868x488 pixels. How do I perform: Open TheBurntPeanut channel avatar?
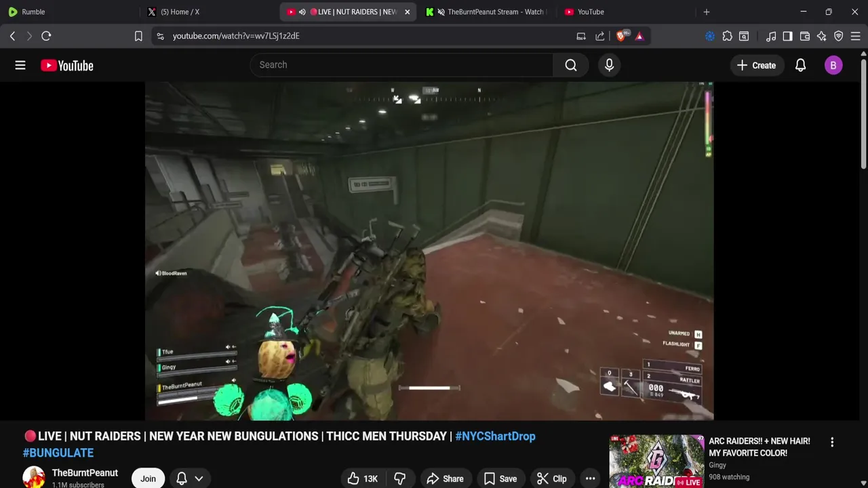[34, 477]
